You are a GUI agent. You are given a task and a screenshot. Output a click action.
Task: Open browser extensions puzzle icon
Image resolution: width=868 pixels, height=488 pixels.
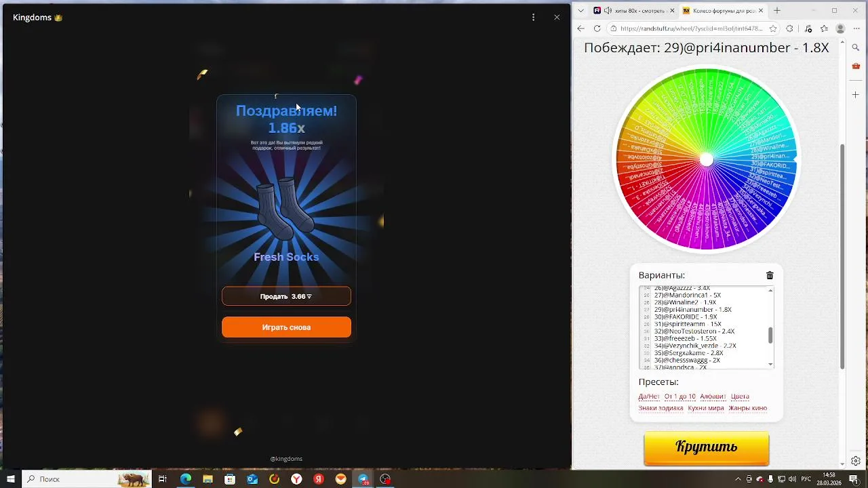coord(790,28)
